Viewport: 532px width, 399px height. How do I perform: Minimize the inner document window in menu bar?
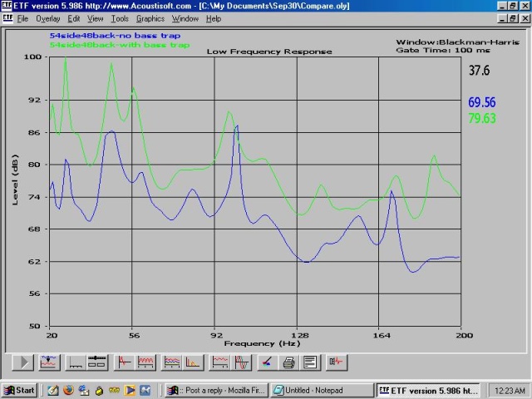point(502,18)
